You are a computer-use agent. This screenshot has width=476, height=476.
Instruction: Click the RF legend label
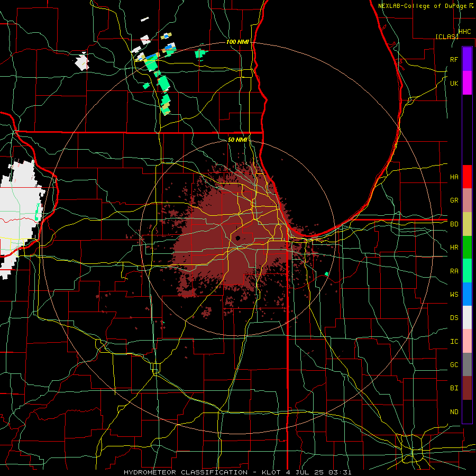click(454, 59)
